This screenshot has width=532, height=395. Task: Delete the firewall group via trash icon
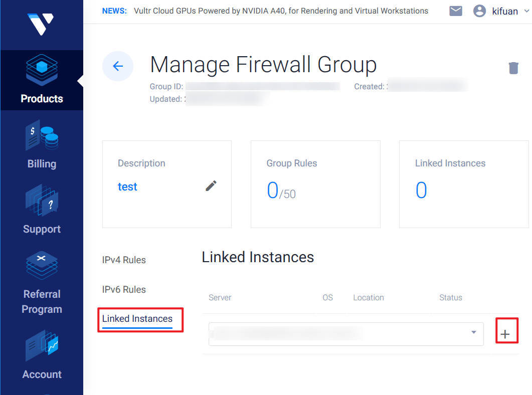pyautogui.click(x=513, y=68)
